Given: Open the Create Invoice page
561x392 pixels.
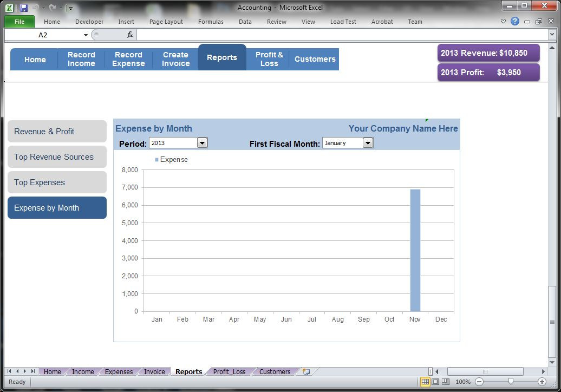Looking at the screenshot, I should tap(175, 60).
